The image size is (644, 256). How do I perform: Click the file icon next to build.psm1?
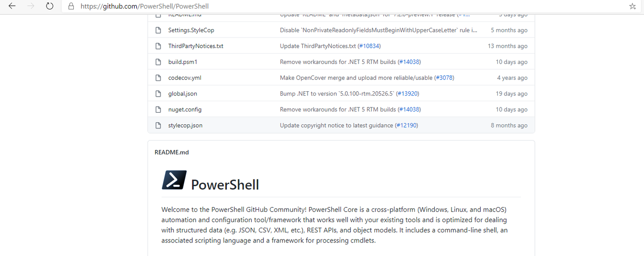click(x=158, y=62)
